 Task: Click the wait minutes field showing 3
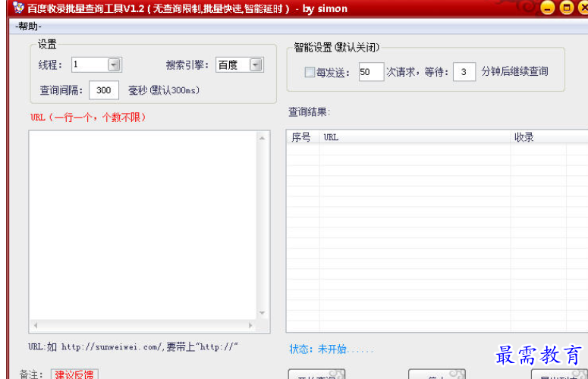[464, 71]
